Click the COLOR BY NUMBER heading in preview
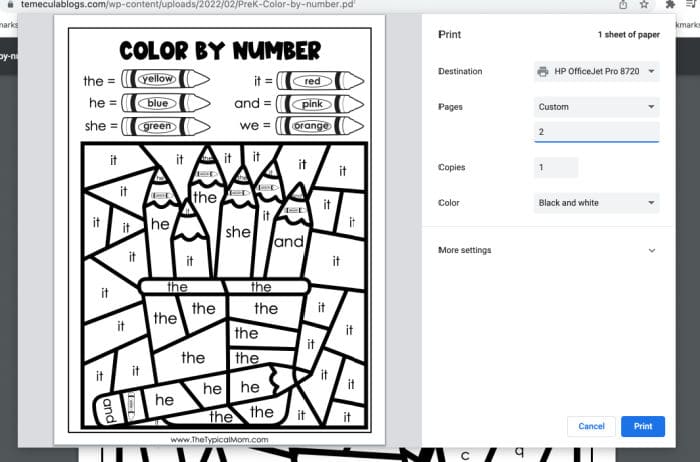The height and width of the screenshot is (462, 700). pos(220,50)
